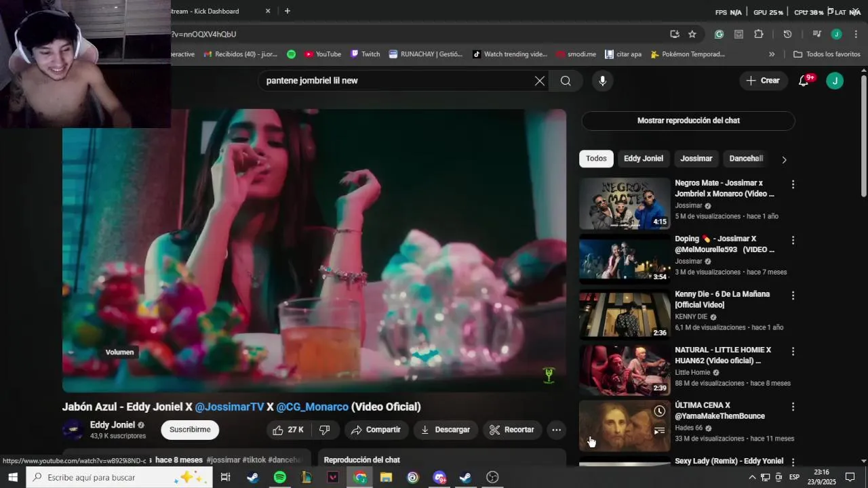Image resolution: width=868 pixels, height=488 pixels.
Task: Select the Todos filter chip
Action: pyautogui.click(x=596, y=159)
